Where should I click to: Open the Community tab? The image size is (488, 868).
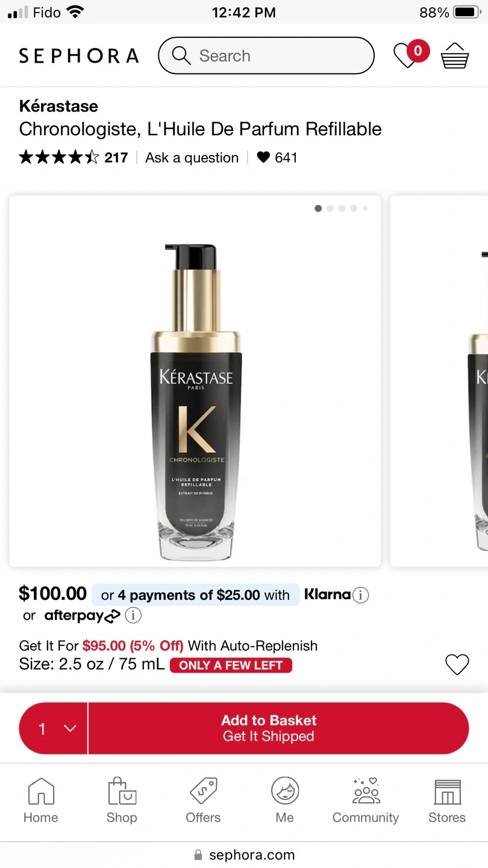pyautogui.click(x=366, y=799)
